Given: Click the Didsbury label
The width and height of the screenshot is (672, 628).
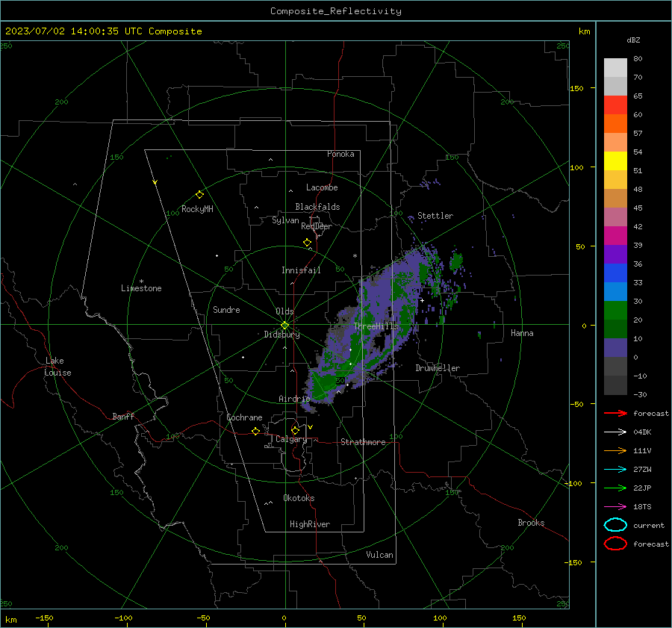Looking at the screenshot, I should pos(281,335).
